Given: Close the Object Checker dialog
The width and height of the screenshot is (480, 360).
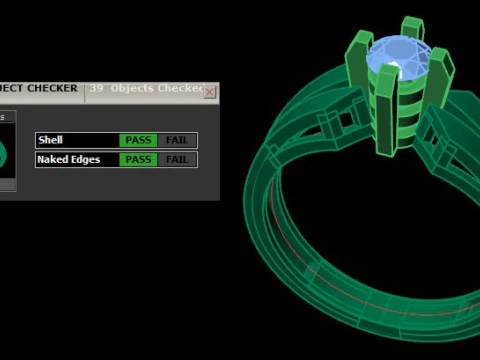Looking at the screenshot, I should tap(210, 92).
